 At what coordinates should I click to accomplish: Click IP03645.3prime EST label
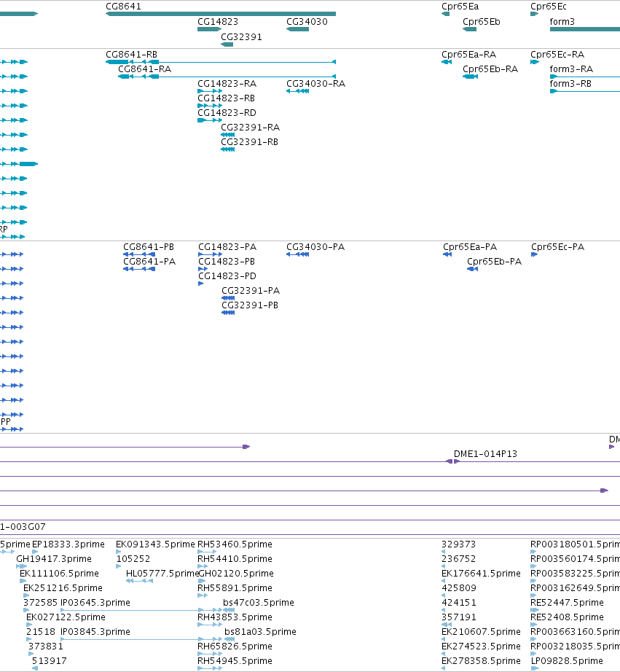(95, 603)
